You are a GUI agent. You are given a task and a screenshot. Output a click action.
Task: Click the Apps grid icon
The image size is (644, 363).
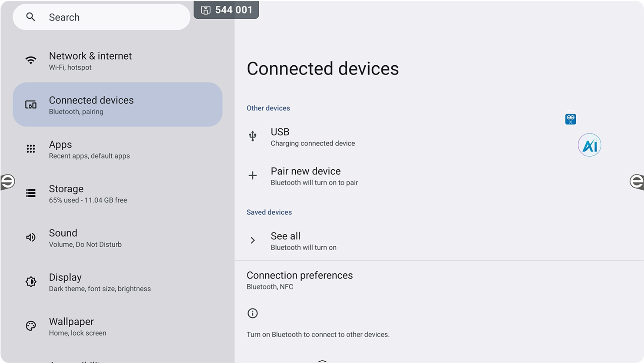coord(31,149)
